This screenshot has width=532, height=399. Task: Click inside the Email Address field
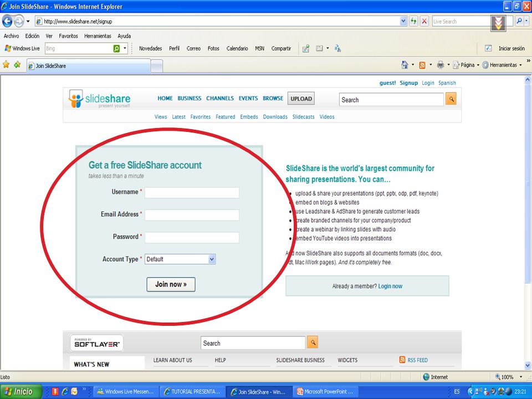coord(192,215)
